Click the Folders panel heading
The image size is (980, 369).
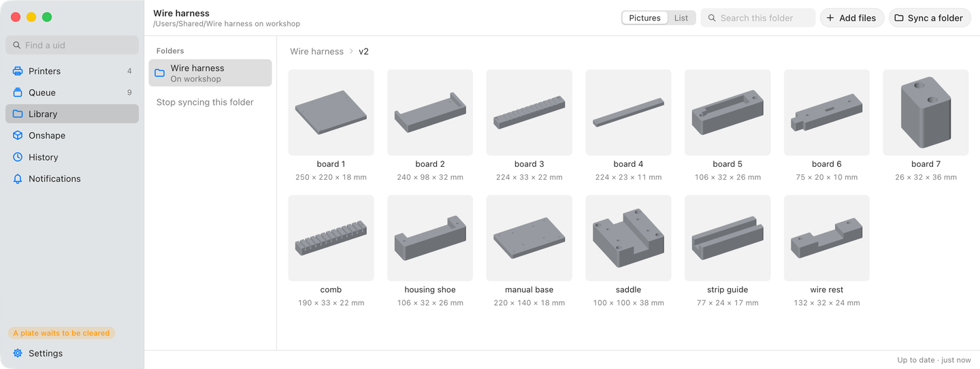[170, 51]
